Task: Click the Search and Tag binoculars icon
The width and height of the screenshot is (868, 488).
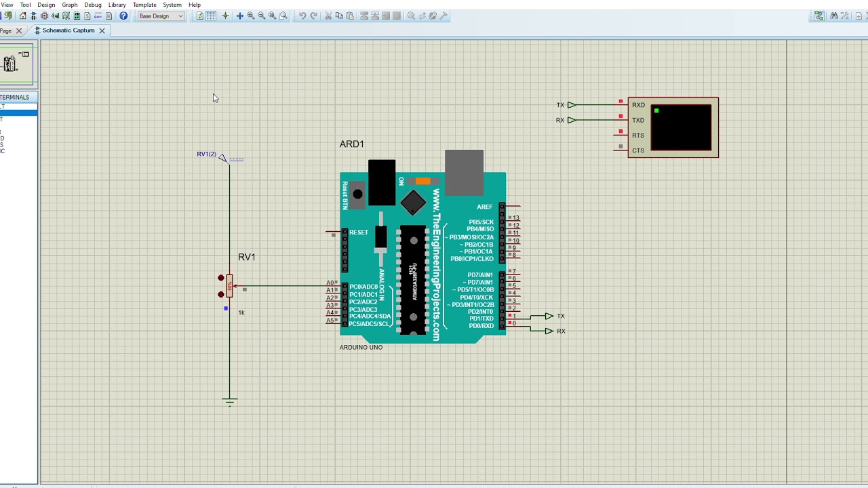Action: [x=834, y=16]
